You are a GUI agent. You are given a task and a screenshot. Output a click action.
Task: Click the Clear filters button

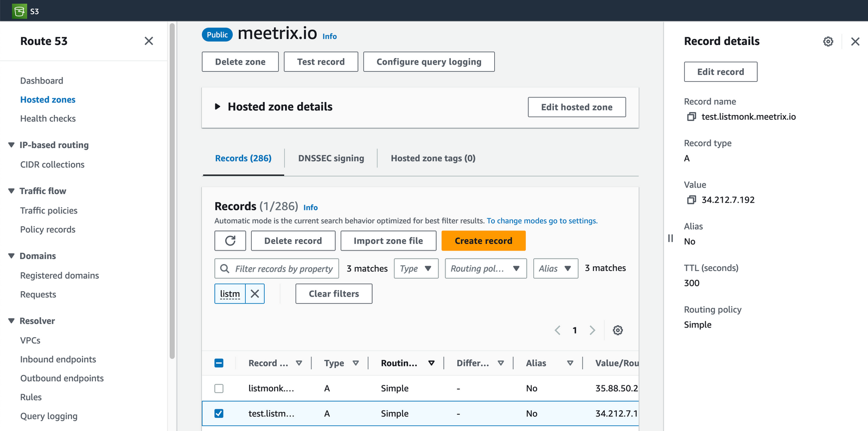pyautogui.click(x=334, y=294)
